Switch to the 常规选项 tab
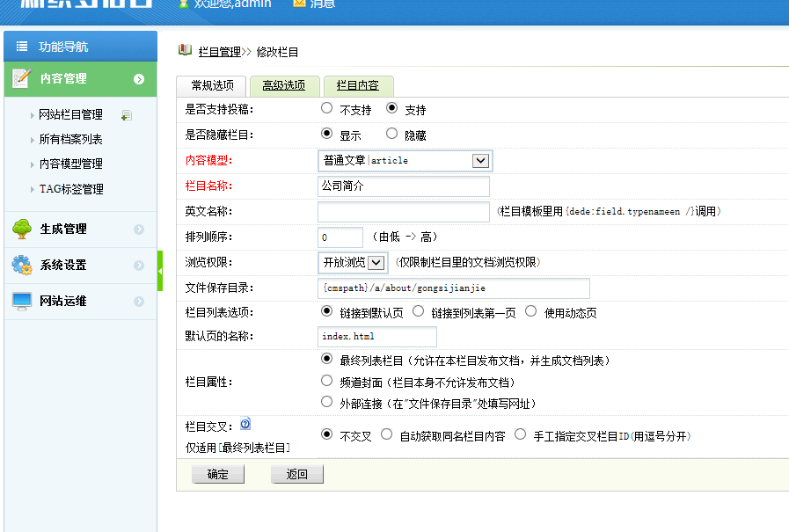This screenshot has width=789, height=532. 212,86
